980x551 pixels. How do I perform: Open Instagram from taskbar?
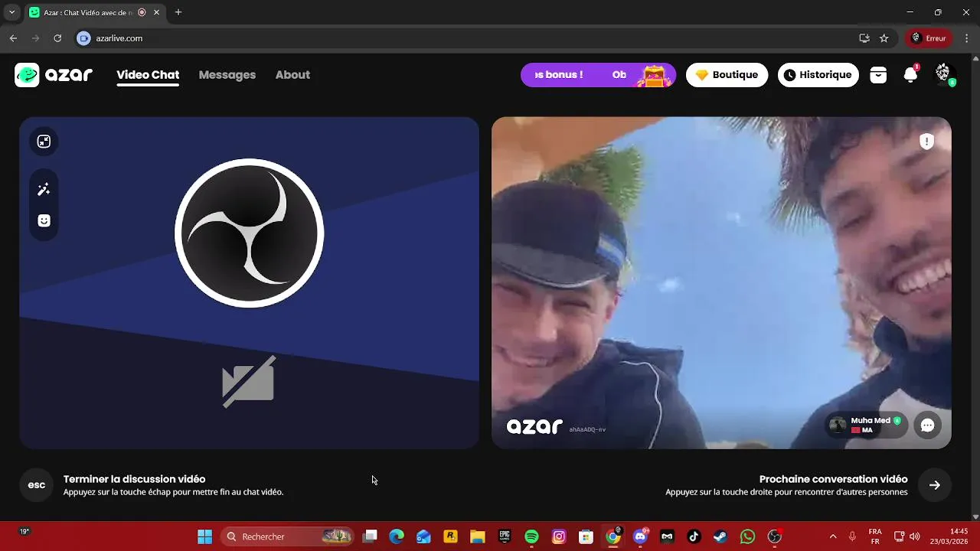coord(559,536)
